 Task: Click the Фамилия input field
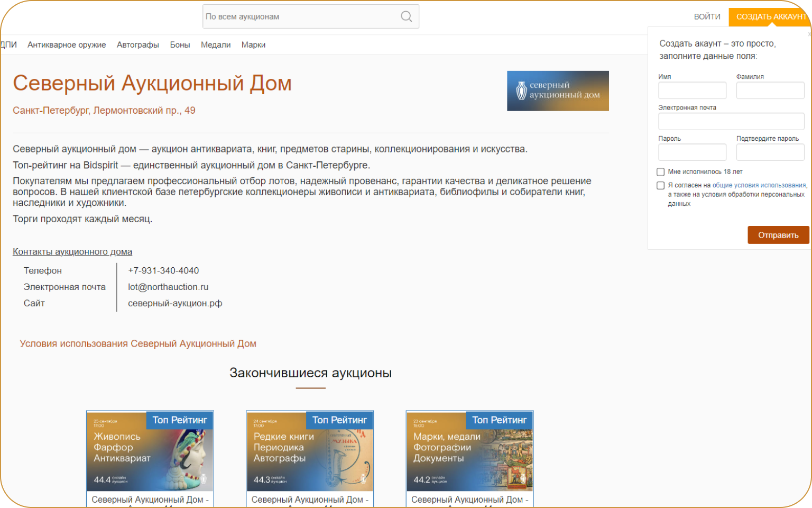pyautogui.click(x=770, y=90)
